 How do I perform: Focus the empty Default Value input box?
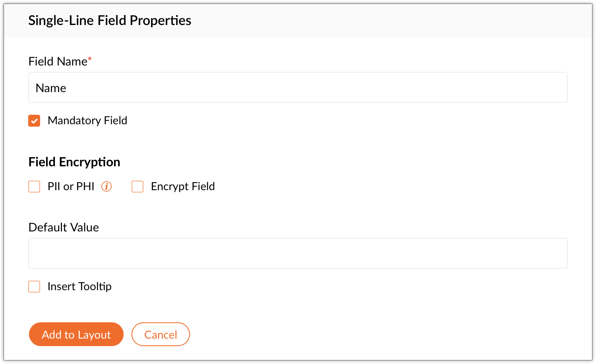click(298, 253)
